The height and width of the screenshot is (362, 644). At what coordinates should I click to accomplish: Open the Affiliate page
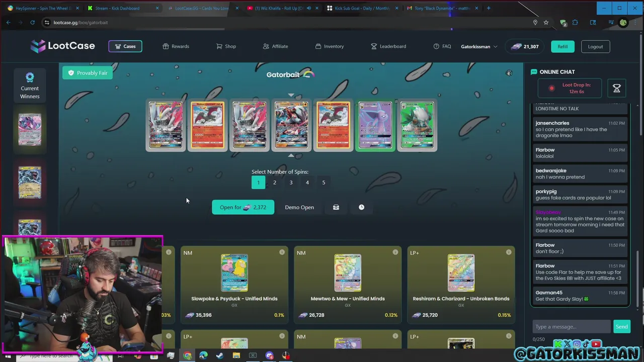pyautogui.click(x=275, y=46)
